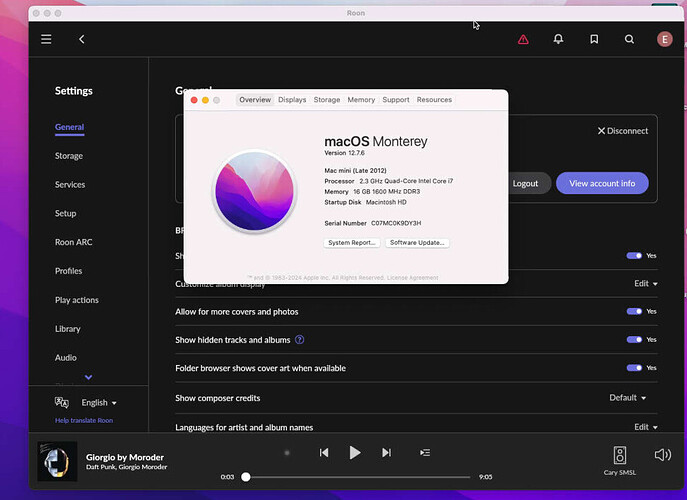Open the red warning alert icon

(x=523, y=40)
